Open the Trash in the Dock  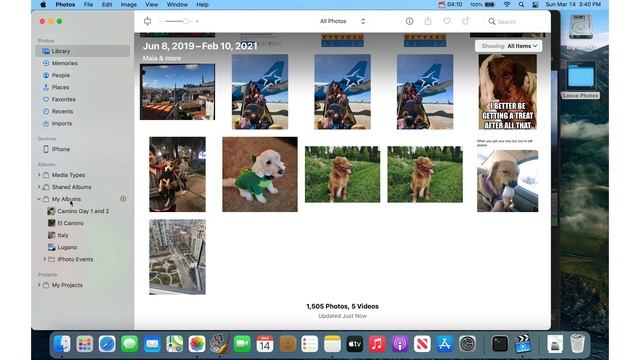[x=577, y=344]
